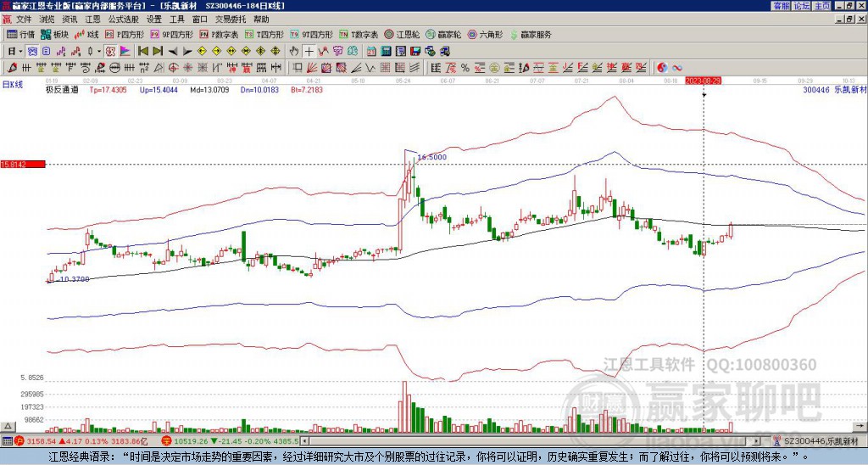Screen dimensions: 868x465
Task: Click the 论坛 forum link
Action: pos(802,6)
